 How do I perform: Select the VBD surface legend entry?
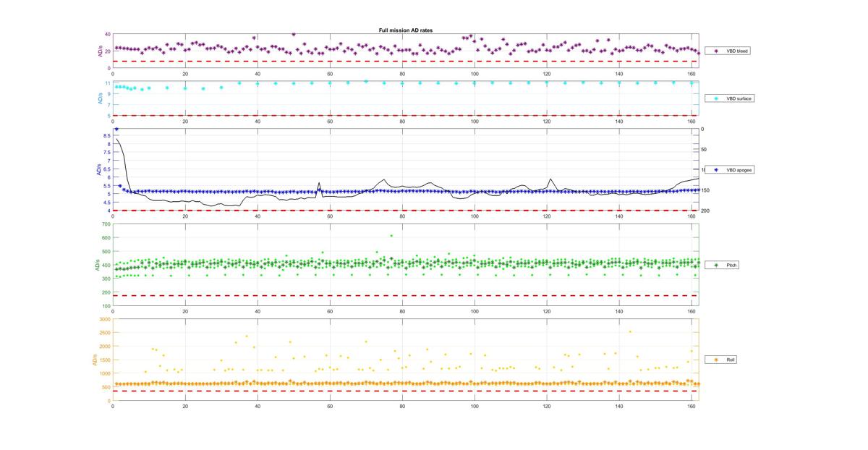pos(729,98)
